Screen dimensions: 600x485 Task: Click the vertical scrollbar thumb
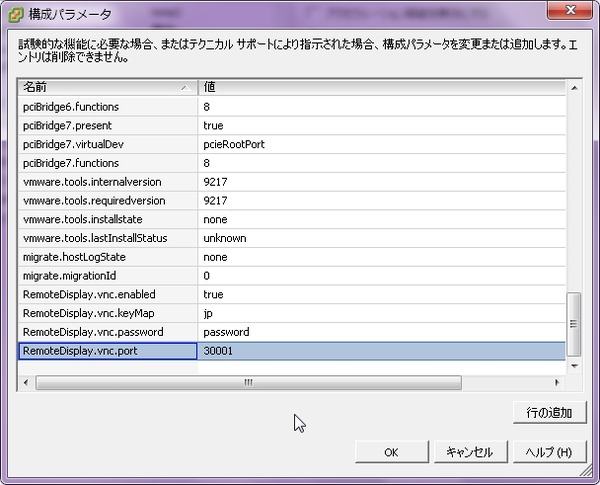(x=574, y=324)
